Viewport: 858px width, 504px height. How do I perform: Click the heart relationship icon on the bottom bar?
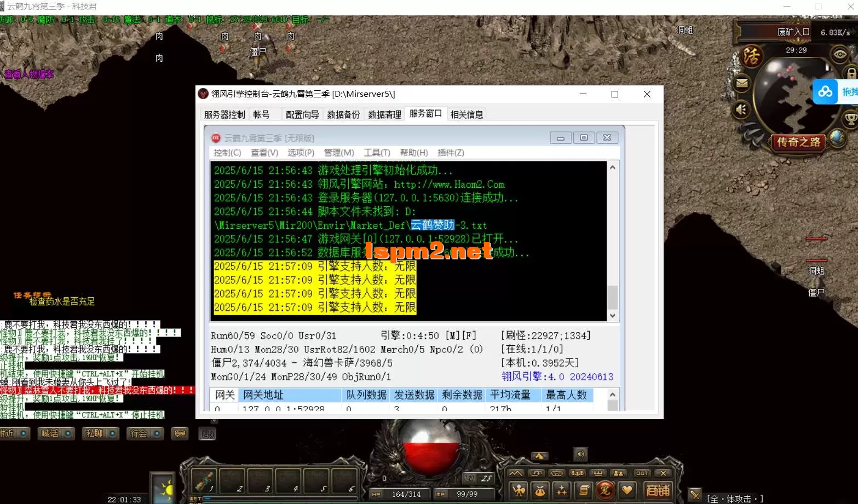click(627, 490)
